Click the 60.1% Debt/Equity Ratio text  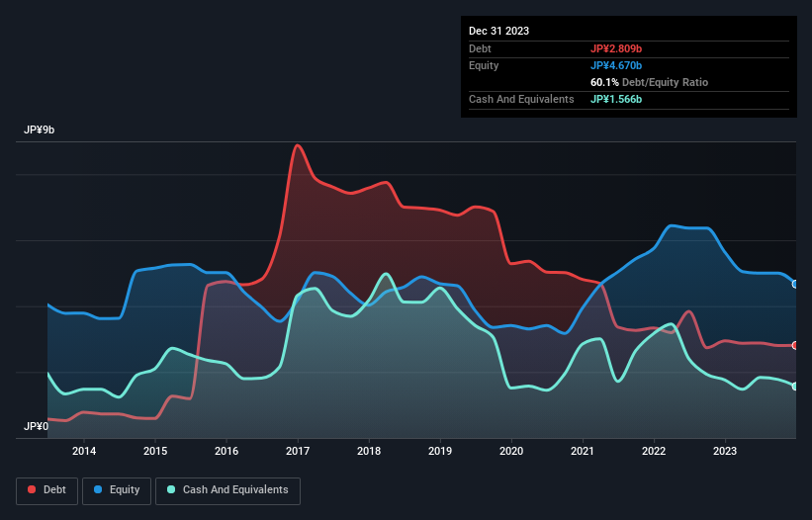click(x=649, y=82)
